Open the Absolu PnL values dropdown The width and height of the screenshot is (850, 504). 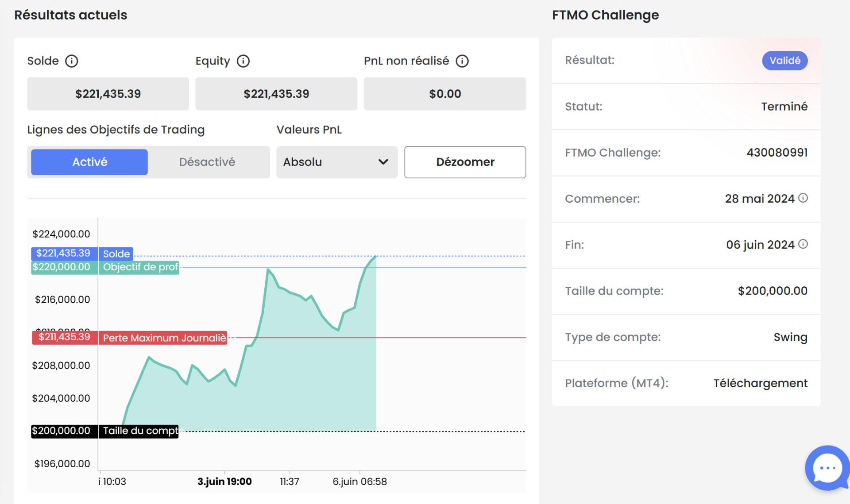(337, 162)
